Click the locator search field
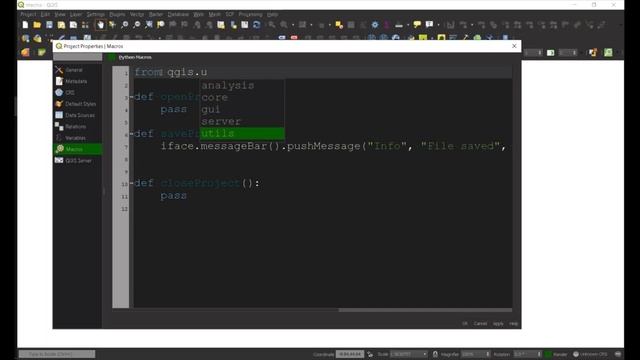This screenshot has height=360, width=640. click(57, 354)
